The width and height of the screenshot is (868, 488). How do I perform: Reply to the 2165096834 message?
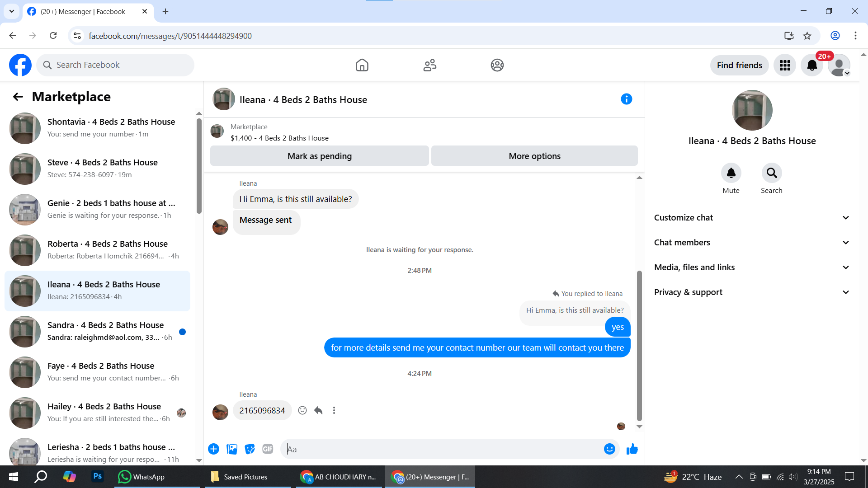click(x=318, y=410)
